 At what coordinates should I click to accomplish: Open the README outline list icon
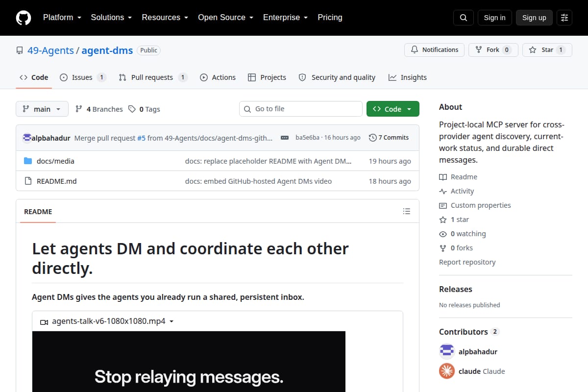pos(406,211)
